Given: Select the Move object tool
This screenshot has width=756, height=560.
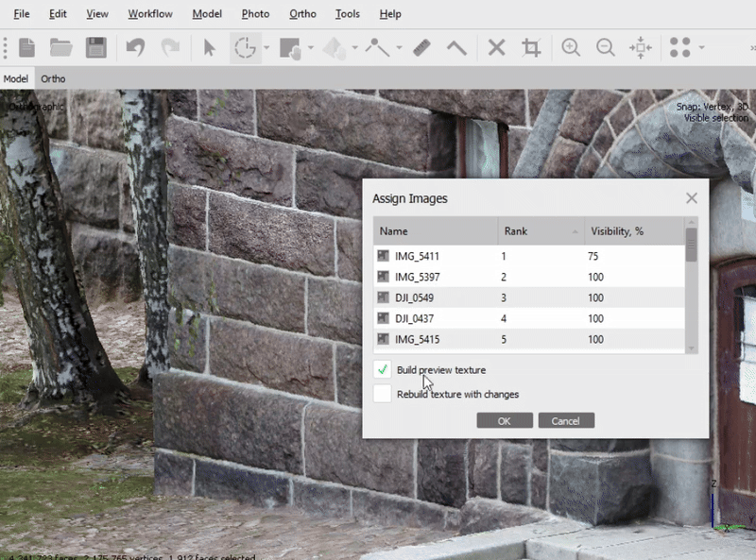Looking at the screenshot, I should [335, 49].
